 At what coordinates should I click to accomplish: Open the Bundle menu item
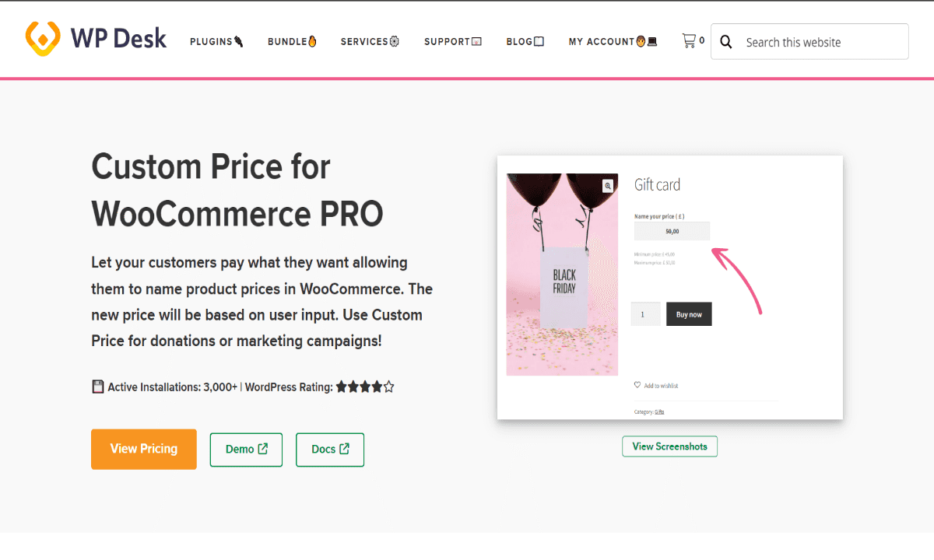click(292, 42)
